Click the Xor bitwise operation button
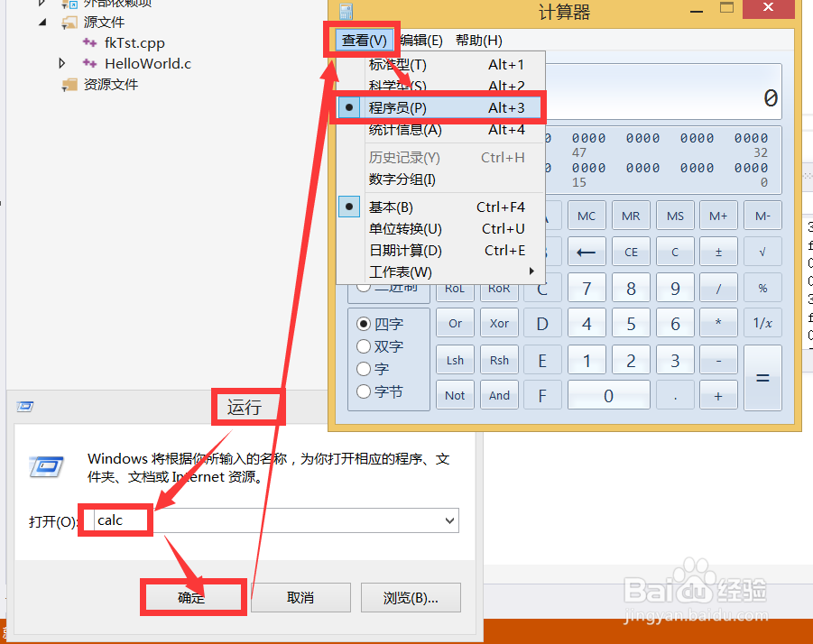 [x=499, y=323]
